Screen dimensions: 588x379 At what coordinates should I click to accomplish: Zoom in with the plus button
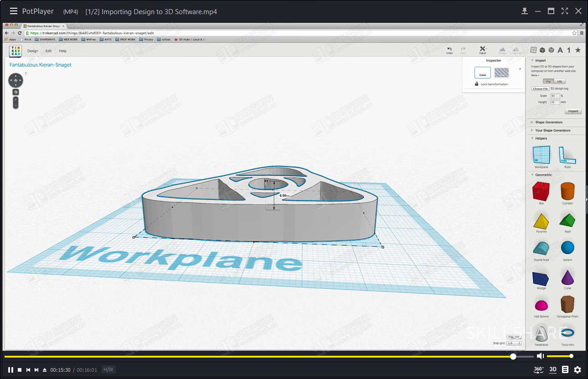tap(15, 99)
